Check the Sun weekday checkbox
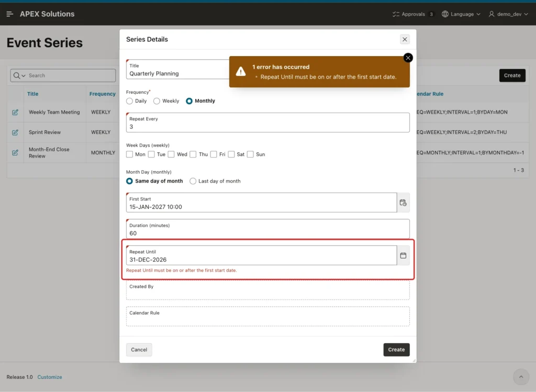Viewport: 536px width, 392px height. [251, 154]
